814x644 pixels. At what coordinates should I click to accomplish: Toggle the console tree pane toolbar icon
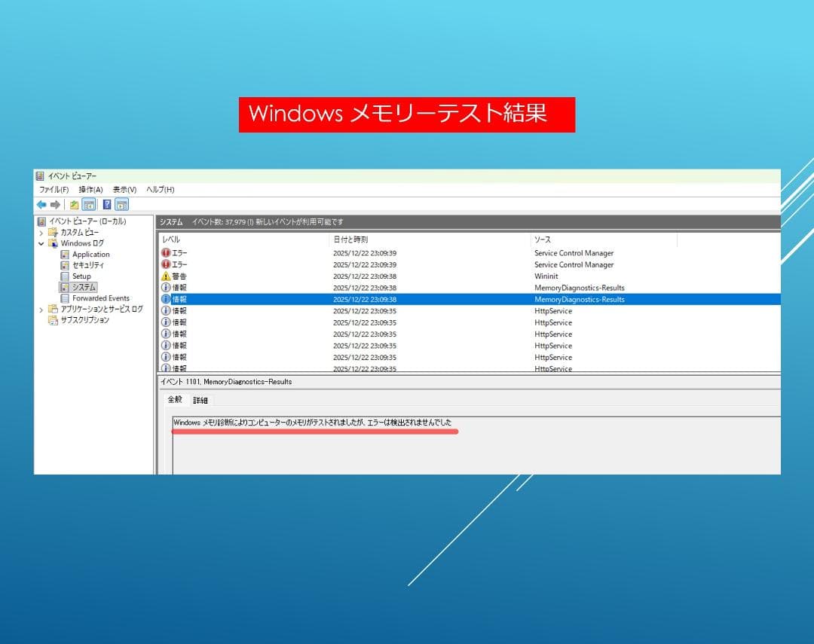(90, 204)
